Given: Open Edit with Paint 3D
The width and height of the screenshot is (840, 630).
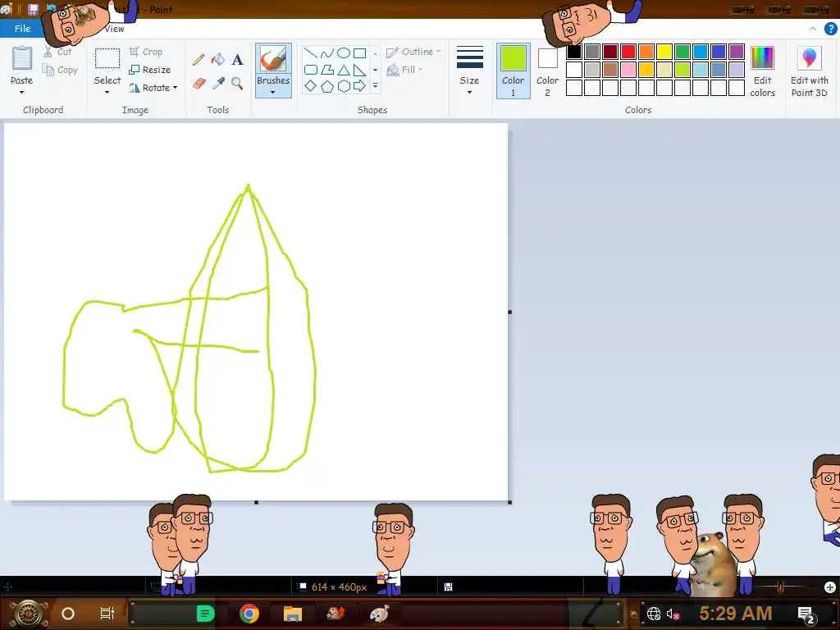Looking at the screenshot, I should pos(810,71).
